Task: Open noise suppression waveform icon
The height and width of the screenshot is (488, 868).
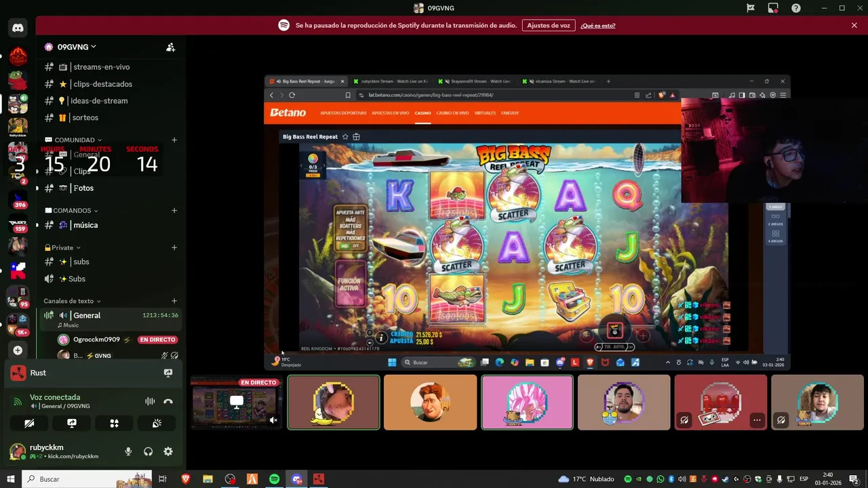Action: (150, 401)
